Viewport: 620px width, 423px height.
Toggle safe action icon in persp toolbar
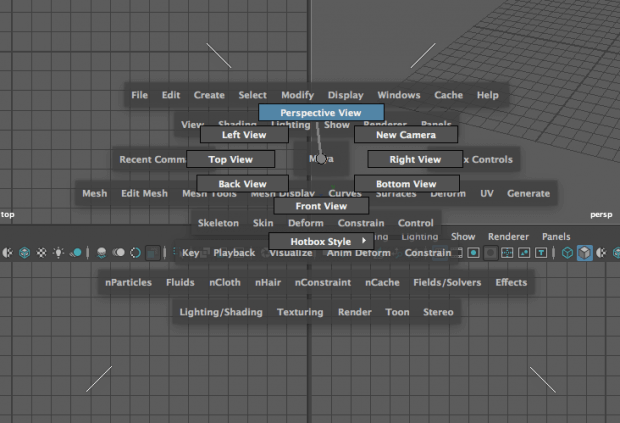524,252
